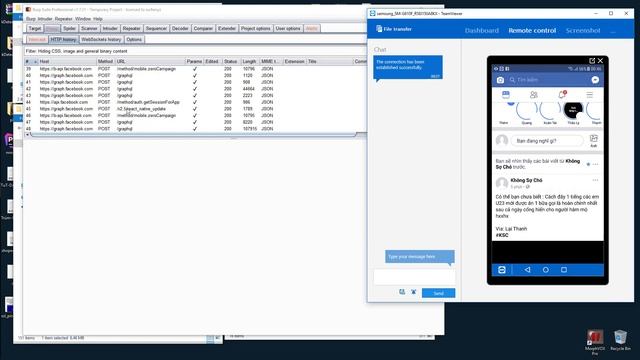Select request 45 native update row

point(195,109)
